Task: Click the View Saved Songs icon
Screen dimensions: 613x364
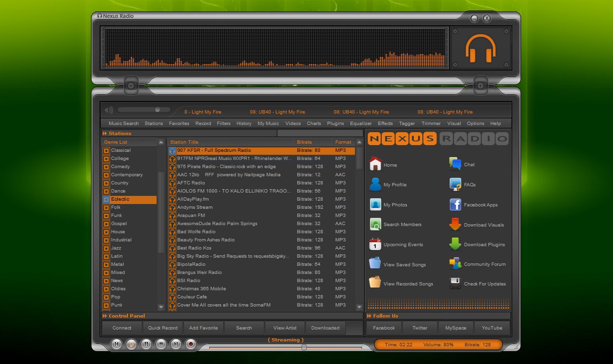Action: 375,264
